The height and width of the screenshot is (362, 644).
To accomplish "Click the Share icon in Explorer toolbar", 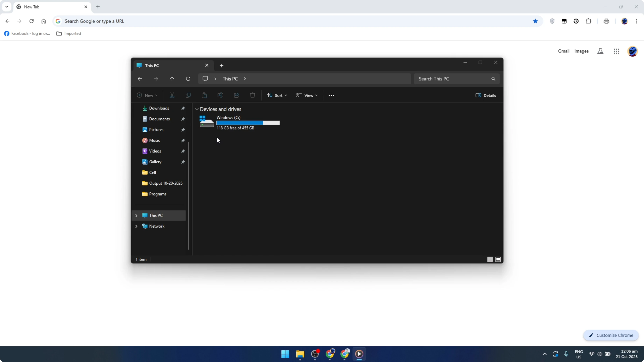I will (236, 95).
